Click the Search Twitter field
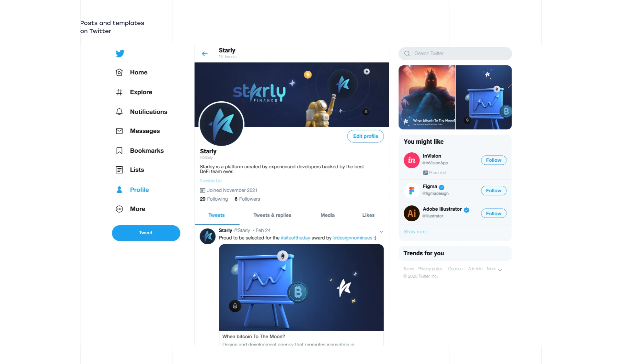The height and width of the screenshot is (364, 622). tap(455, 54)
